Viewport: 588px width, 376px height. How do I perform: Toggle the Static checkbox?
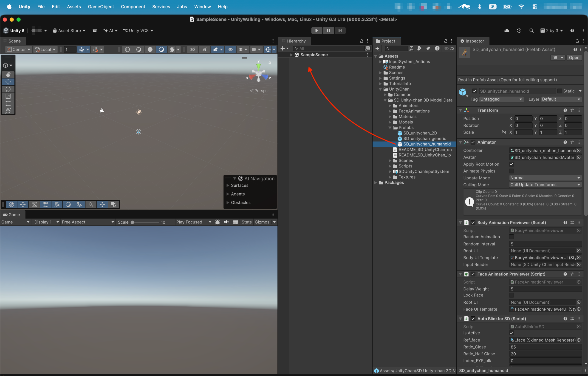(x=560, y=91)
